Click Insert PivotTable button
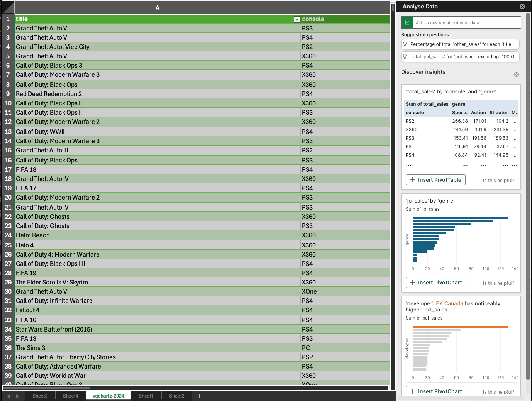The image size is (532, 401). tap(436, 180)
